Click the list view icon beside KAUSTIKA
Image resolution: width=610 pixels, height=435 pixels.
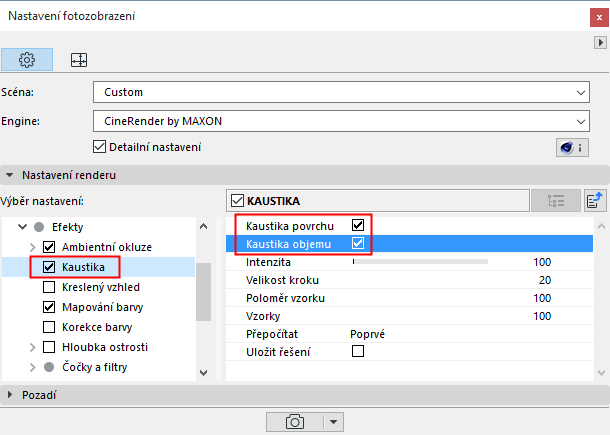tap(555, 200)
